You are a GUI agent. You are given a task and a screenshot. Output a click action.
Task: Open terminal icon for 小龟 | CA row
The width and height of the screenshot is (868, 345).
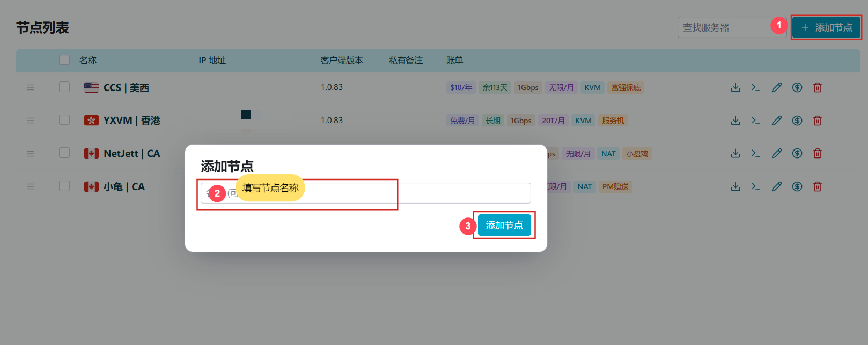pyautogui.click(x=756, y=186)
